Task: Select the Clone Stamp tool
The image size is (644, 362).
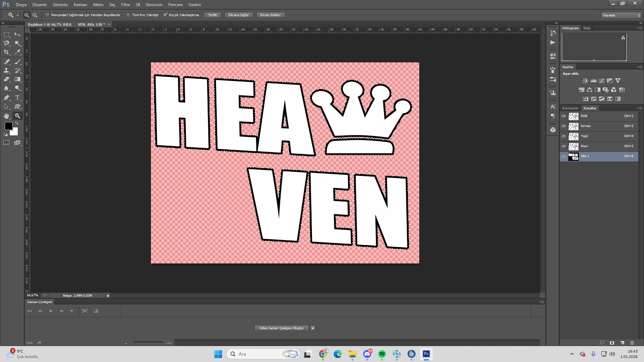Action: click(6, 70)
